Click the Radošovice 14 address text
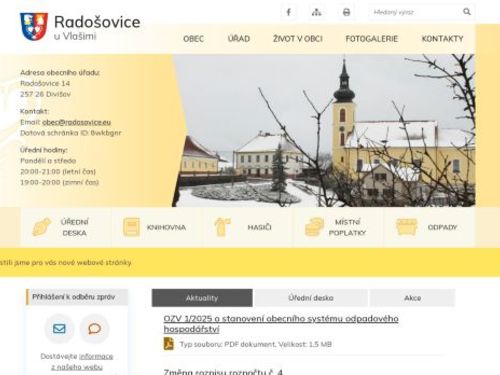Image resolution: width=500 pixels, height=375 pixels. click(x=45, y=83)
